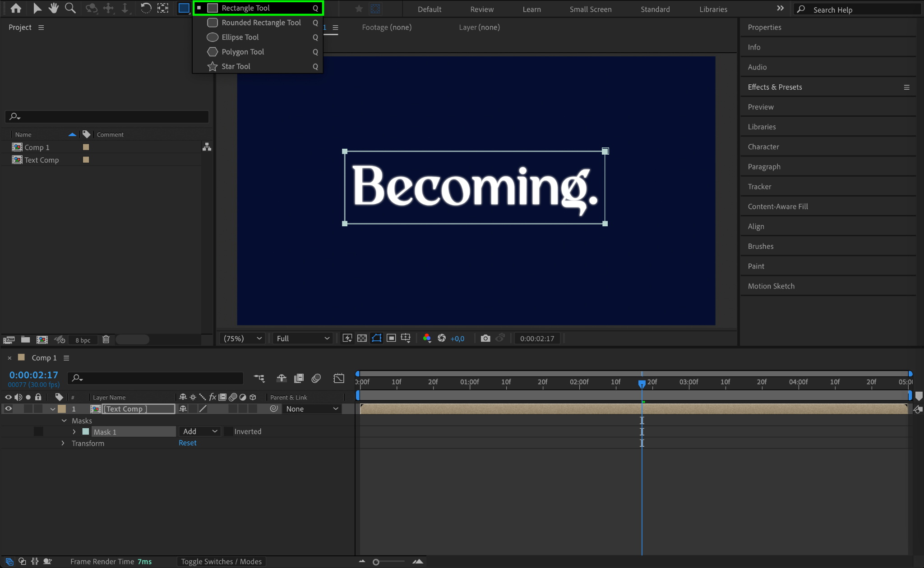Toggle the transparency grid icon
This screenshot has width=924, height=568.
(x=362, y=338)
